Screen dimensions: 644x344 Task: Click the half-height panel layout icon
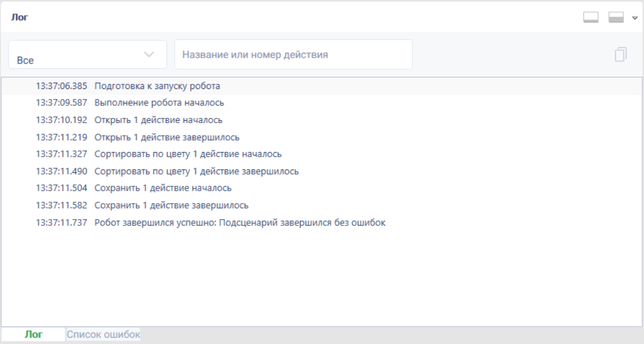tap(616, 17)
